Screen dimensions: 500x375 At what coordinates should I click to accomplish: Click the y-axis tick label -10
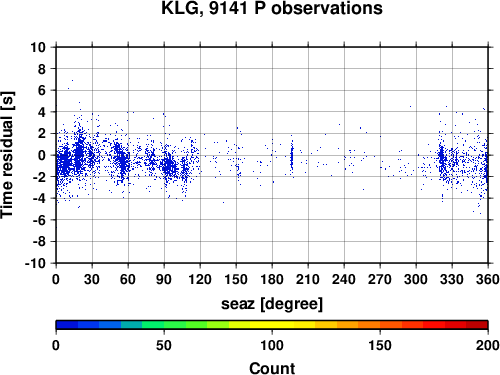pos(35,263)
